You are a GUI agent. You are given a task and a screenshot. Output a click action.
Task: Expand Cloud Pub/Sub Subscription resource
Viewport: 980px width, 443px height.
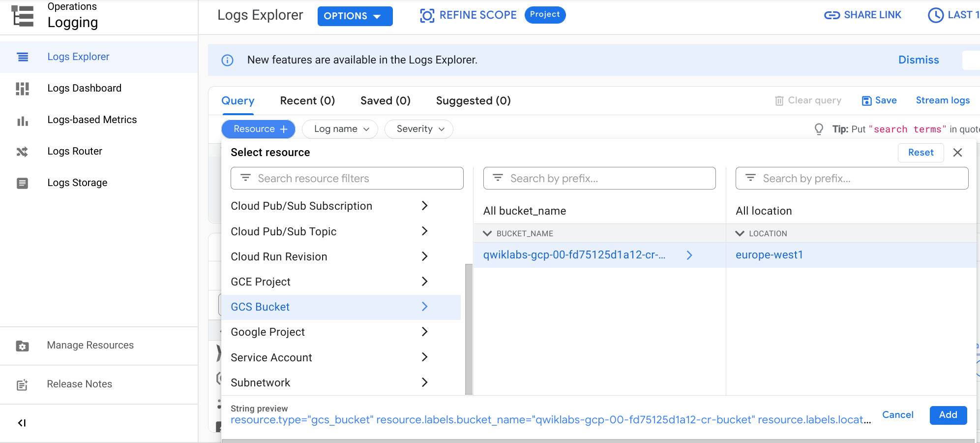point(425,206)
